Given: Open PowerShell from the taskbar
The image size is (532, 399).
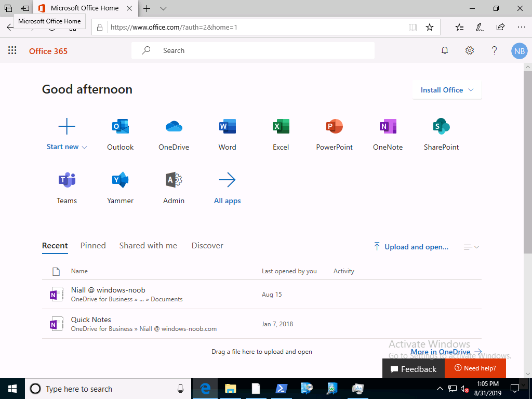Looking at the screenshot, I should 281,389.
